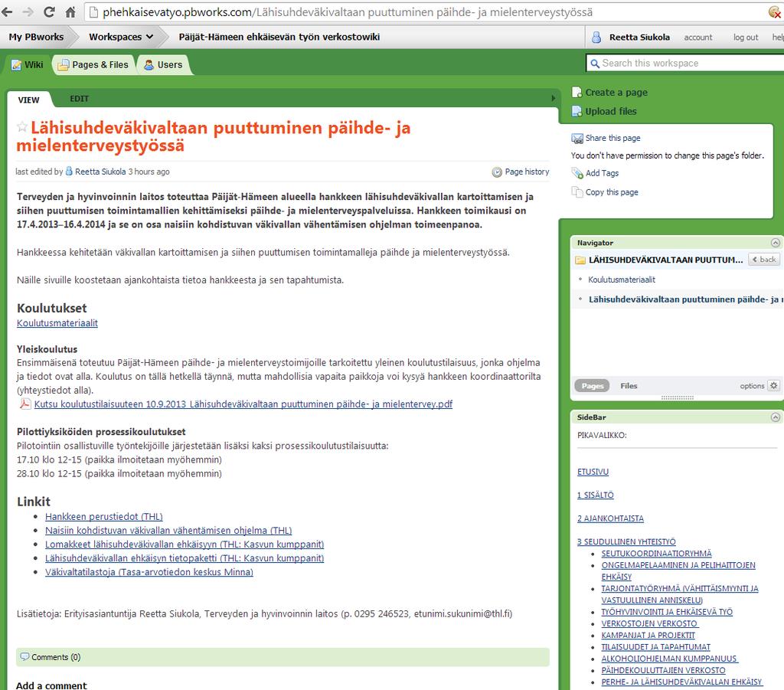This screenshot has height=690, width=784.
Task: Open the Koulutusmateriaalit link in page body
Action: 57,323
